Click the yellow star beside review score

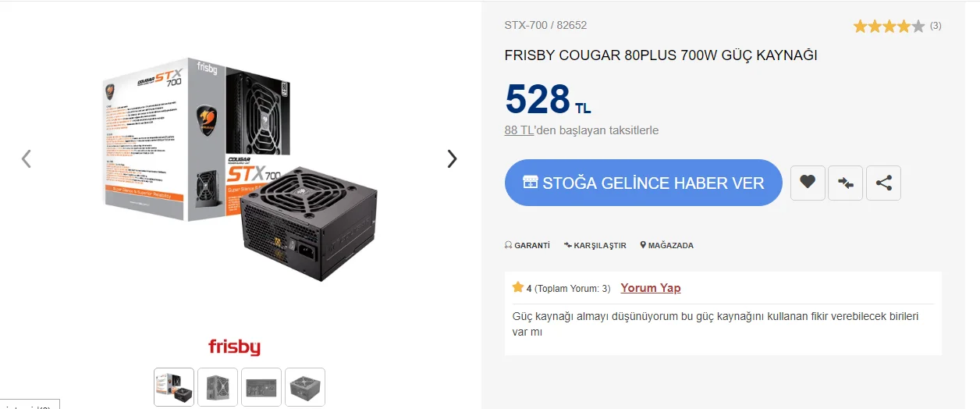(x=518, y=287)
